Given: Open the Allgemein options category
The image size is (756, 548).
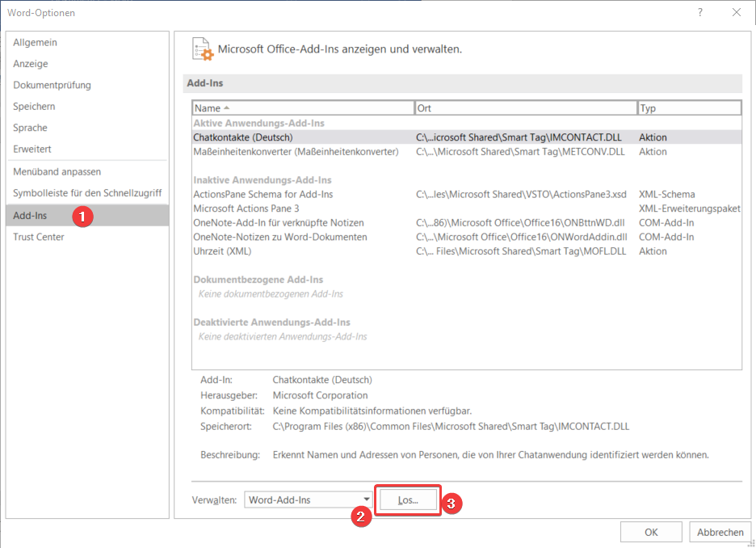Looking at the screenshot, I should [36, 42].
